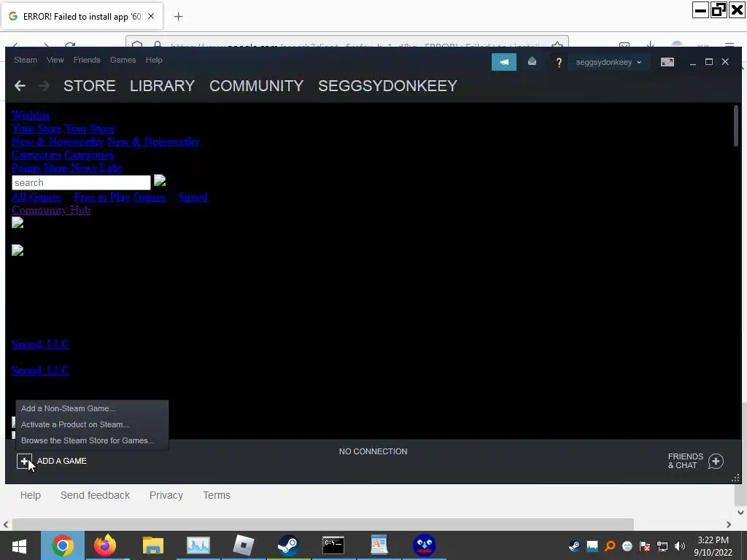Click the Terms footer link

click(217, 495)
